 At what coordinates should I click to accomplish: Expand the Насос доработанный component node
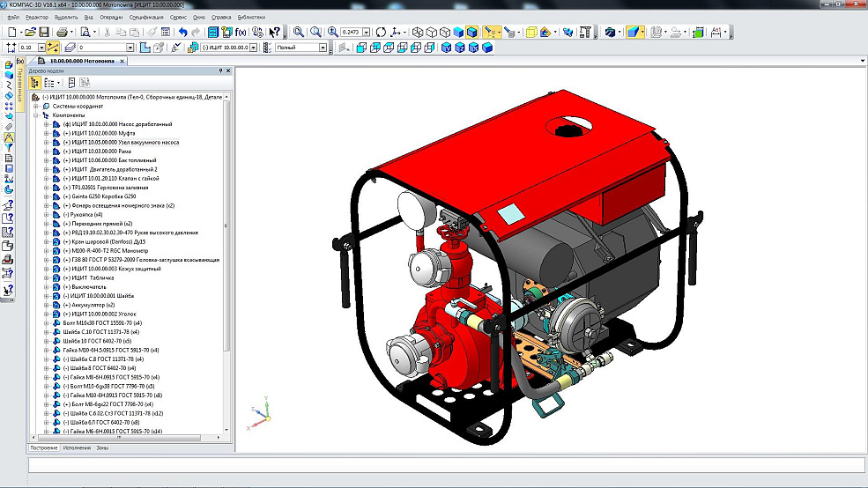coord(46,124)
